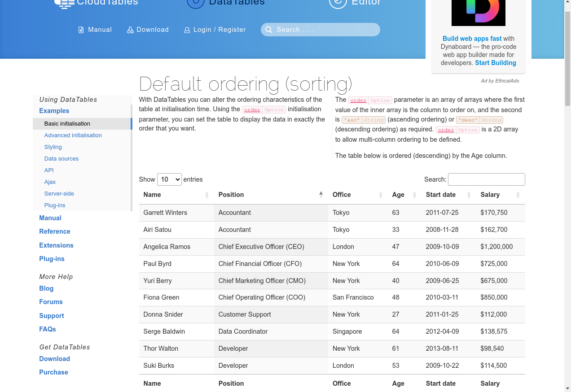Viewport: 571px width, 392px height.
Task: Click the CloudTables logo icon
Action: tap(64, 4)
